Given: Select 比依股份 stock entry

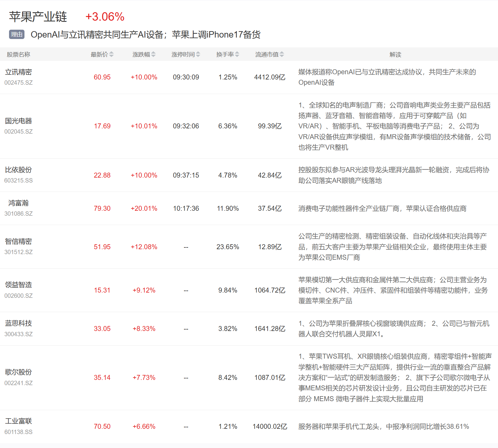Looking at the screenshot, I should [18, 170].
